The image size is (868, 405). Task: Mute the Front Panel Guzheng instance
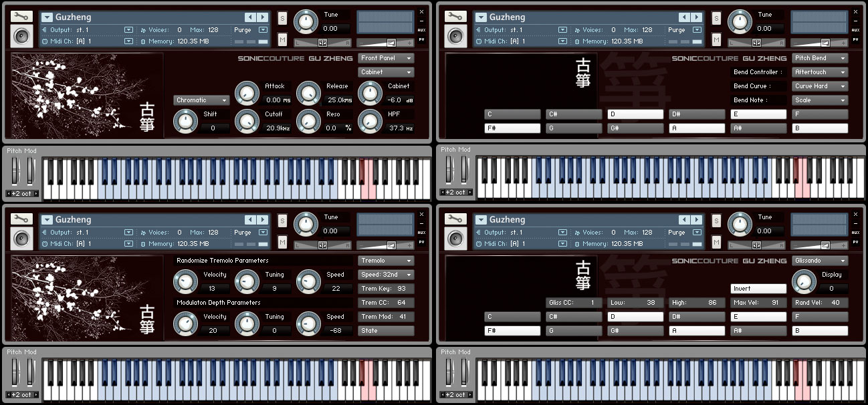[x=282, y=39]
